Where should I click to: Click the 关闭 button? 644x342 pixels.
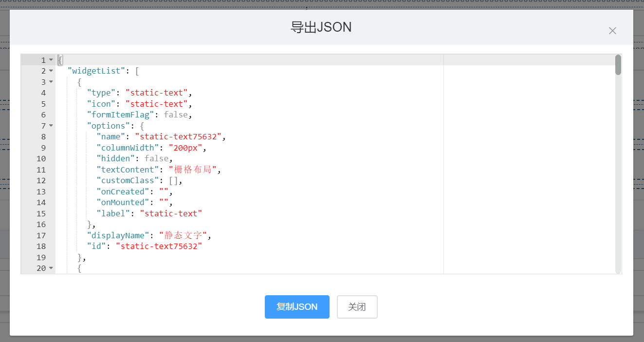pyautogui.click(x=357, y=307)
